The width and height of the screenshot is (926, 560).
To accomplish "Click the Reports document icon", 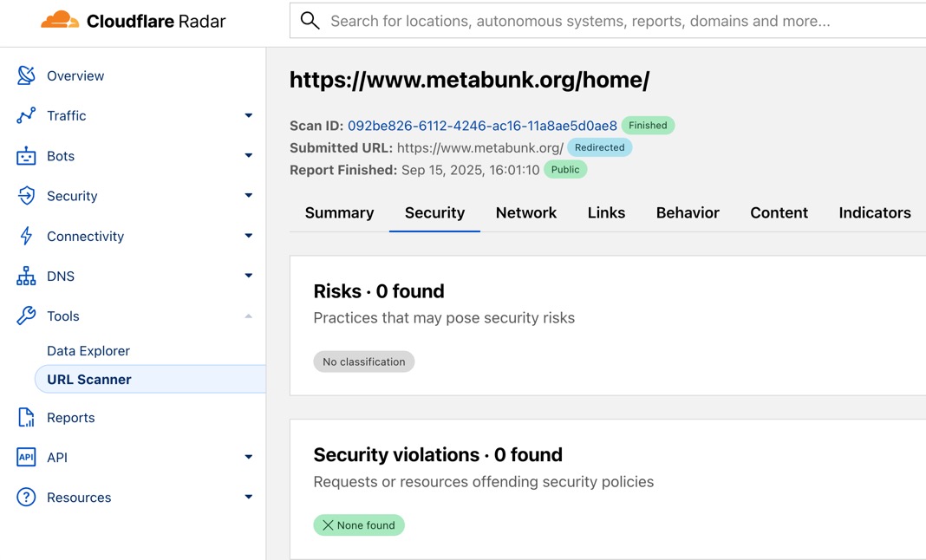I will tap(26, 417).
